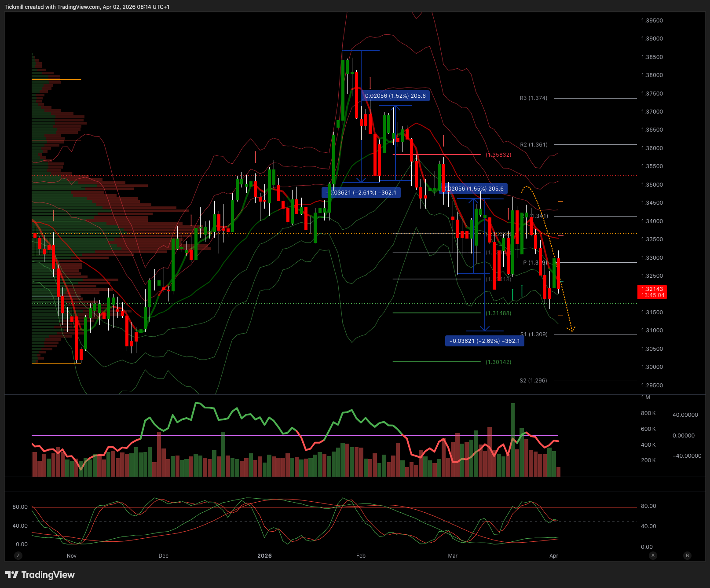Click the R2 (1.361) pivot label
710x588 pixels.
point(534,145)
